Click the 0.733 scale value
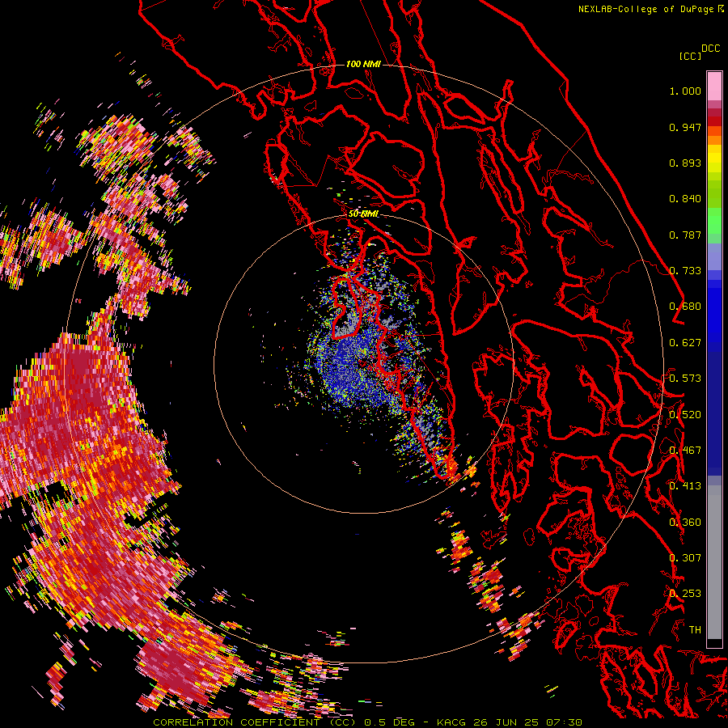This screenshot has width=728, height=728. 685,271
